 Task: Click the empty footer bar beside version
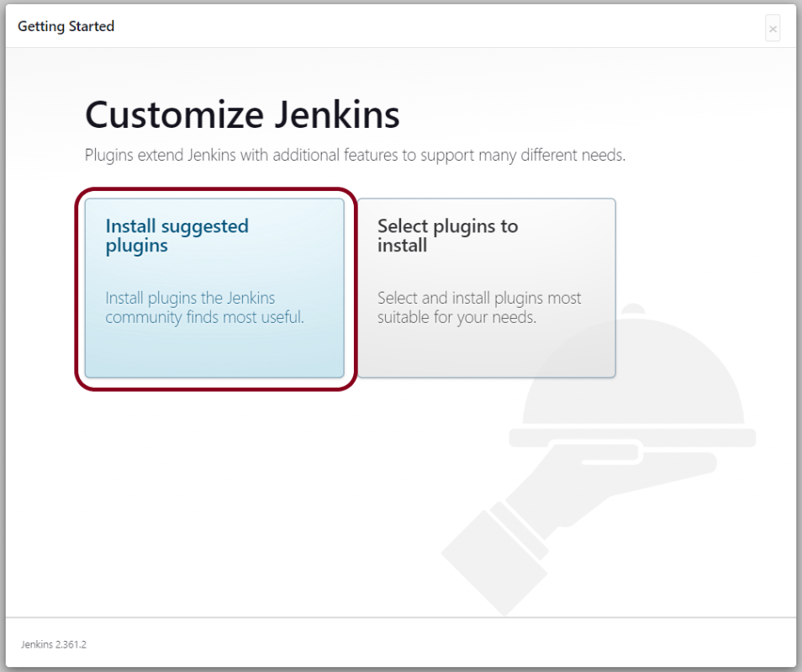click(420, 644)
